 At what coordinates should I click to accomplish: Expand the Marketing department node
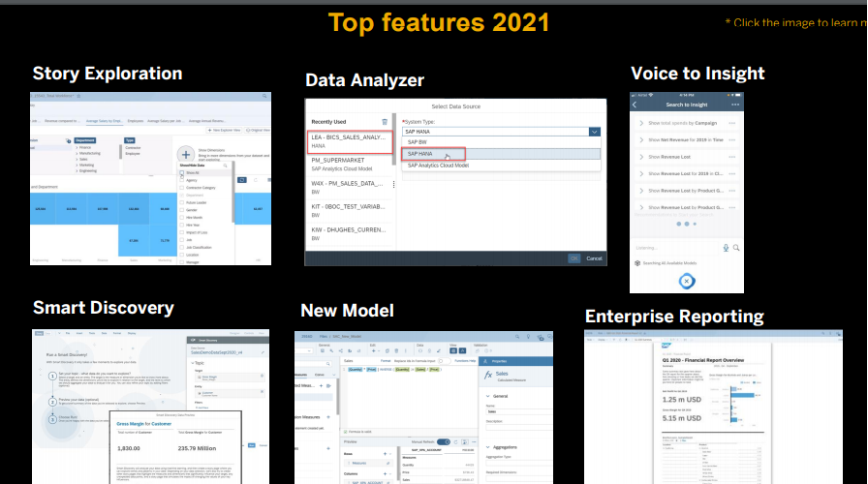[77, 165]
